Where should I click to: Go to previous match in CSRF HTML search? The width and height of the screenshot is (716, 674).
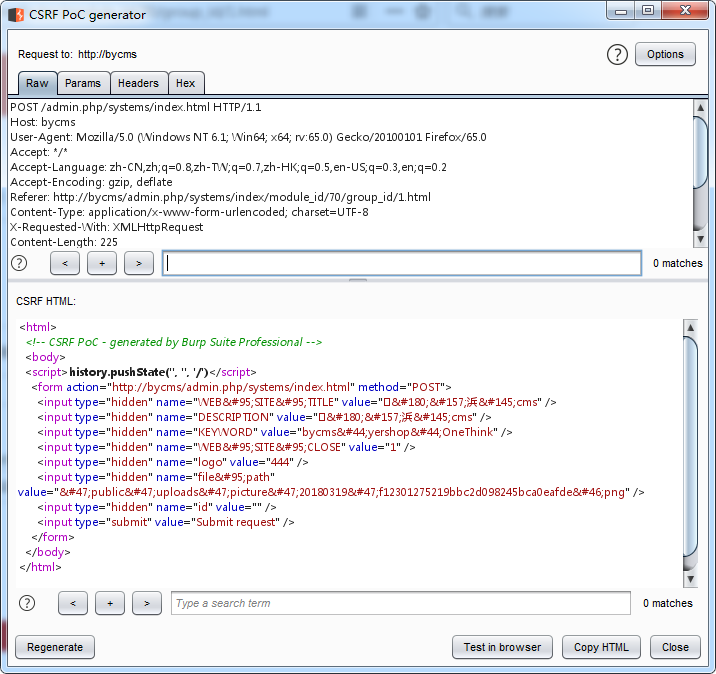(73, 603)
